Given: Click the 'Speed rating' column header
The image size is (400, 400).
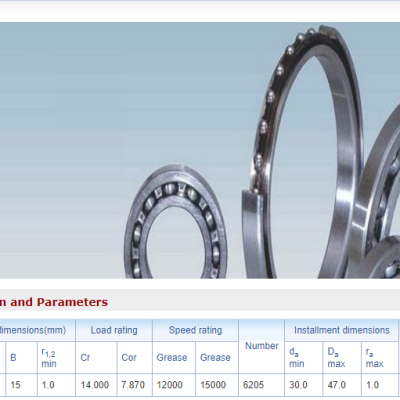Looking at the screenshot, I should point(195,330).
